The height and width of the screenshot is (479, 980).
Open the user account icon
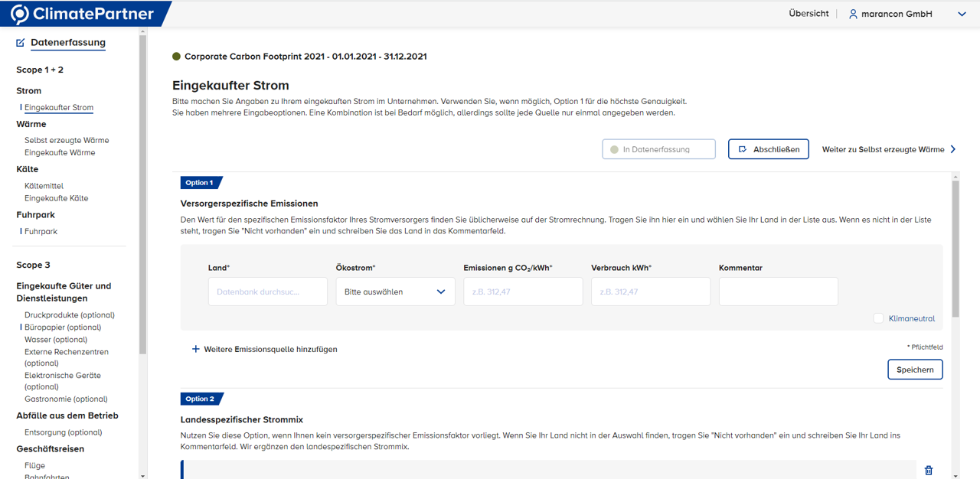[x=853, y=14]
